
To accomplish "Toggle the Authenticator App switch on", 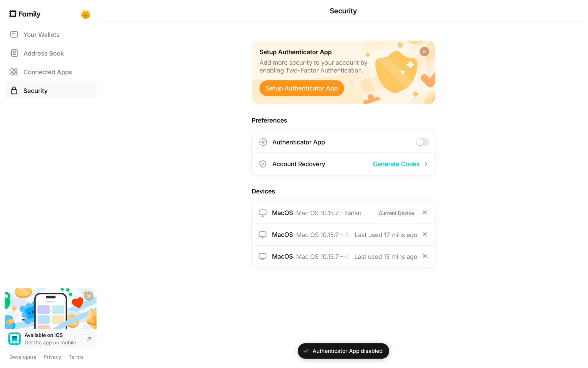I will (x=422, y=142).
